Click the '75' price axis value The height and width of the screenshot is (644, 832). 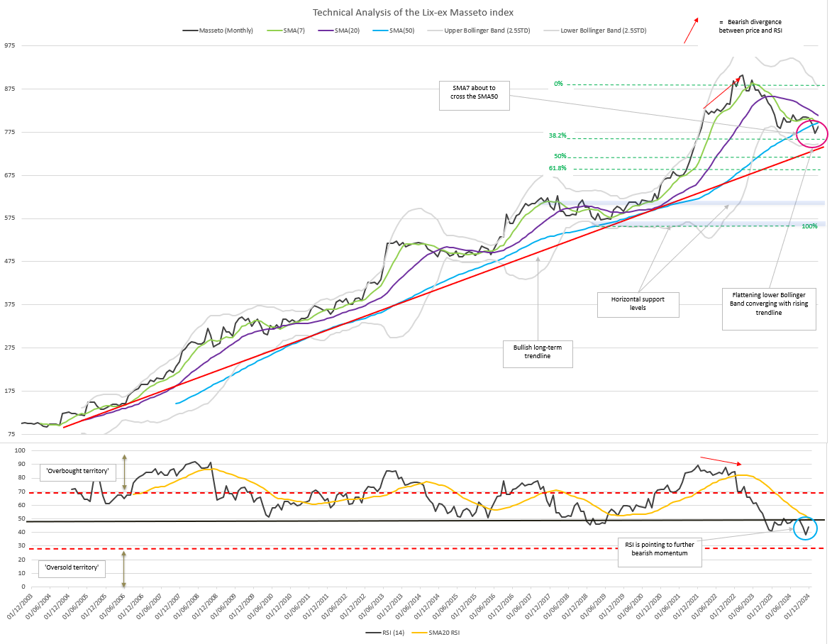(11, 435)
